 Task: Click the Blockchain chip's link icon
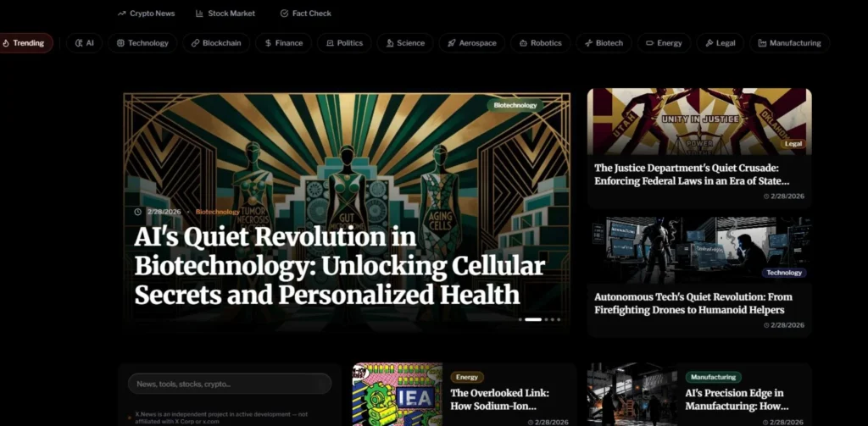(195, 43)
